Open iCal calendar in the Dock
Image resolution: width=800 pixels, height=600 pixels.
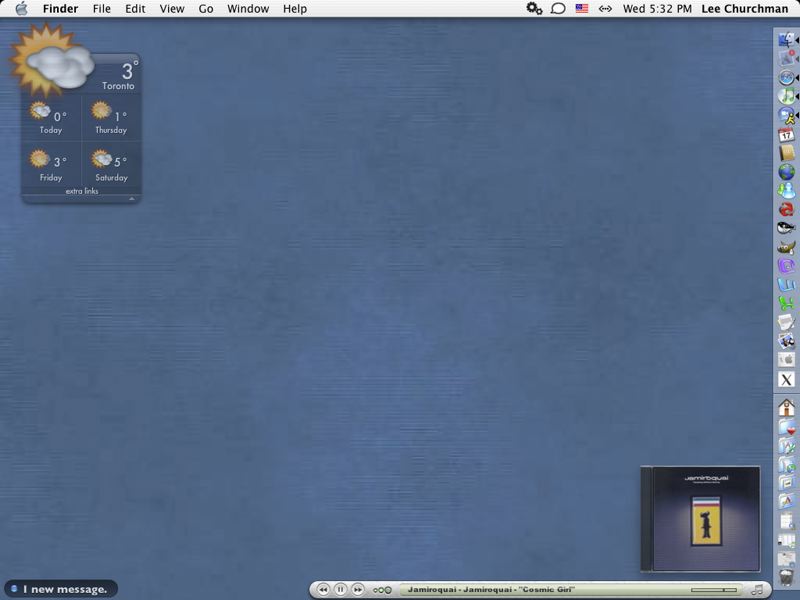click(x=787, y=135)
